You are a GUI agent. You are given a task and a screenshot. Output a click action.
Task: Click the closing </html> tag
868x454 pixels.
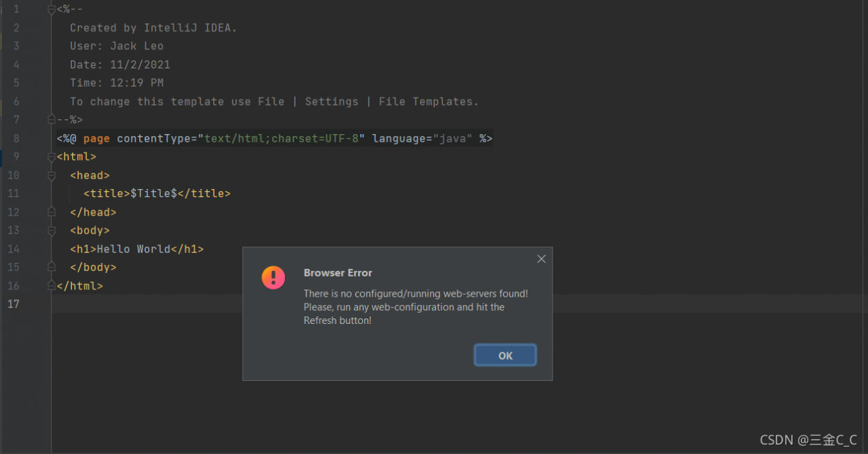tap(80, 285)
